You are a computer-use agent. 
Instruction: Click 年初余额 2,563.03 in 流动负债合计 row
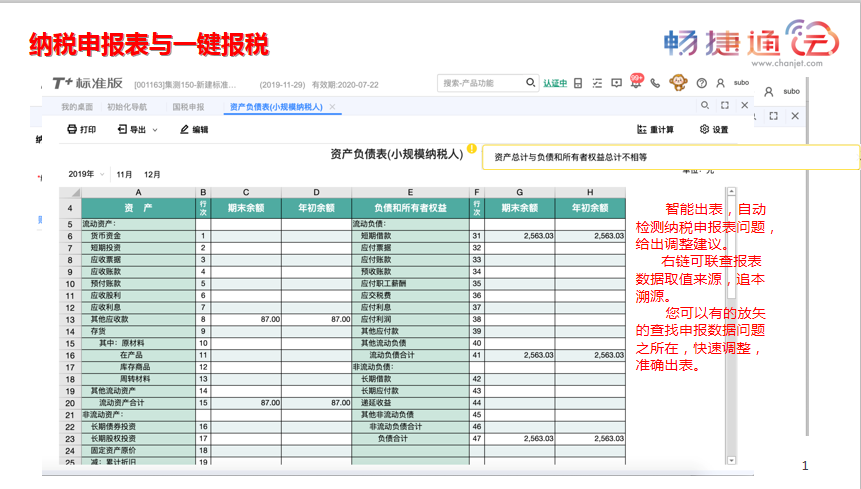tap(590, 355)
